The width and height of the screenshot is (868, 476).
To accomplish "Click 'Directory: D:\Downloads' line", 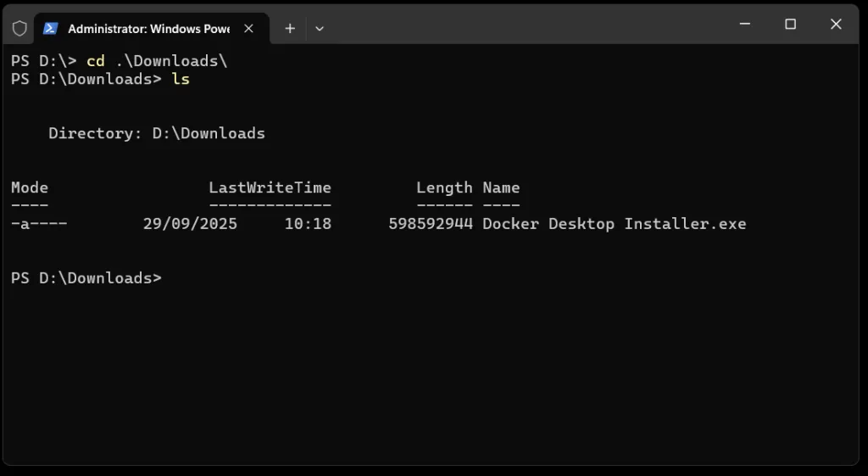I will (157, 133).
